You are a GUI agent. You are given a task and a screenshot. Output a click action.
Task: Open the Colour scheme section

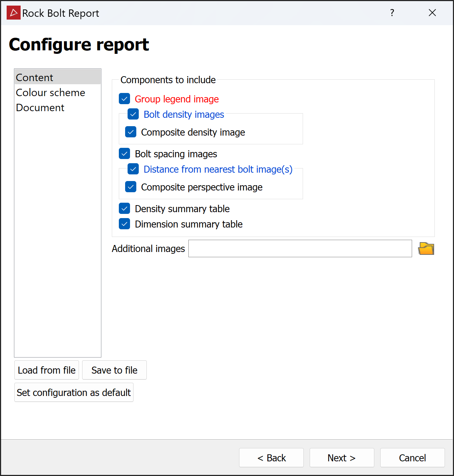50,93
